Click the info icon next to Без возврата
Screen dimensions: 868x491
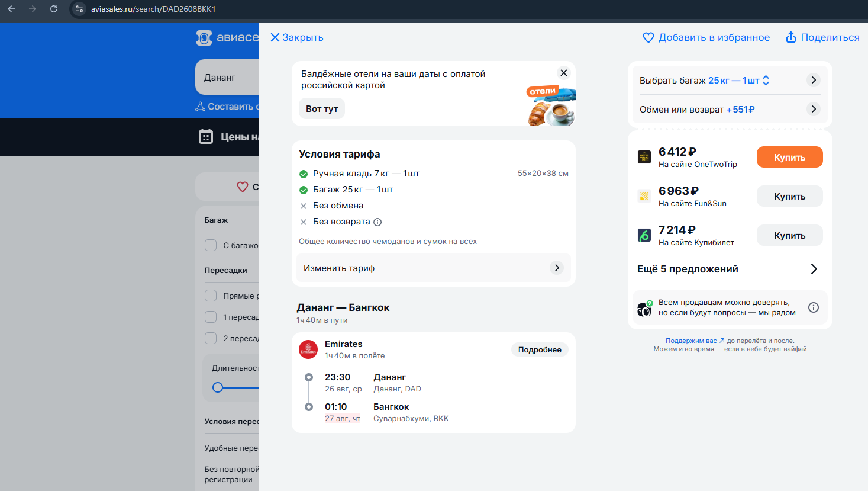point(377,222)
